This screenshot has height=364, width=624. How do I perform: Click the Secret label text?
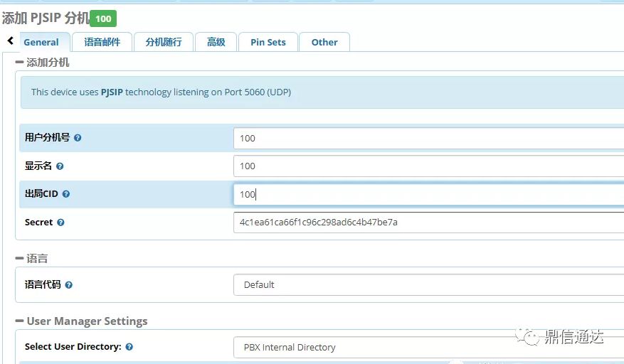click(x=38, y=223)
